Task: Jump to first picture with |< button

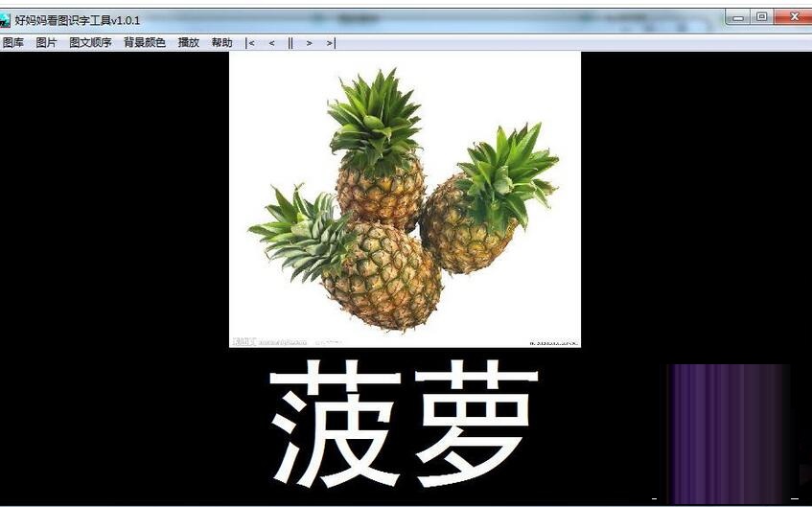Action: click(250, 43)
